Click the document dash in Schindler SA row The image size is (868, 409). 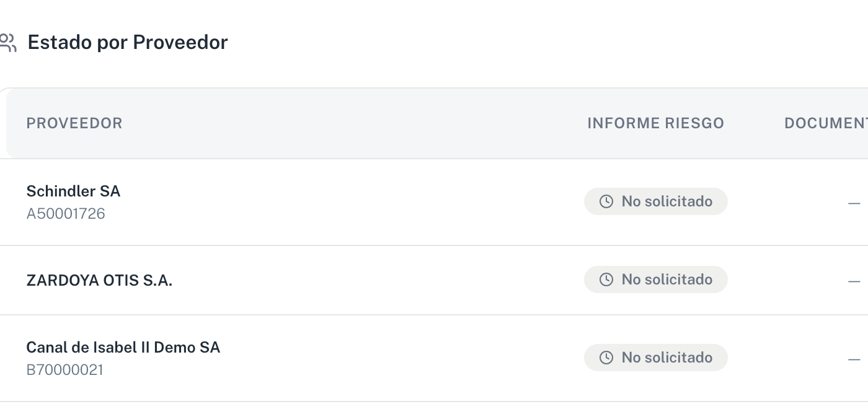(854, 203)
